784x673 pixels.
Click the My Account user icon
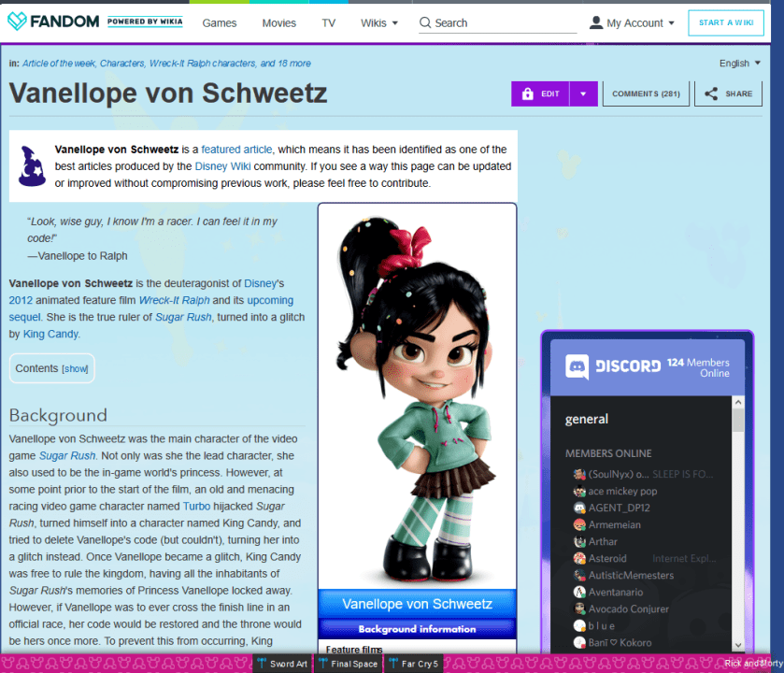[596, 22]
